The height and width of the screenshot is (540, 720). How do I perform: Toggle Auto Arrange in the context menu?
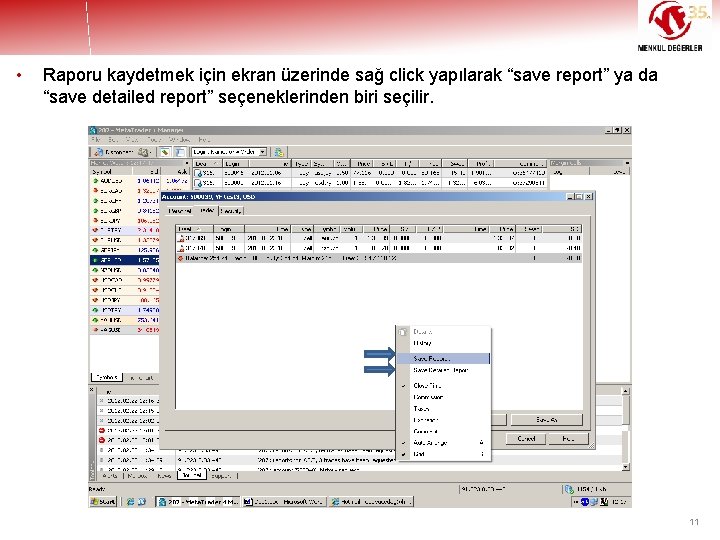pyautogui.click(x=444, y=443)
